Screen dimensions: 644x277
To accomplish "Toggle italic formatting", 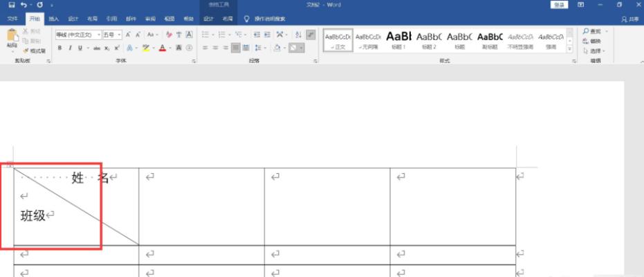I will pyautogui.click(x=70, y=48).
